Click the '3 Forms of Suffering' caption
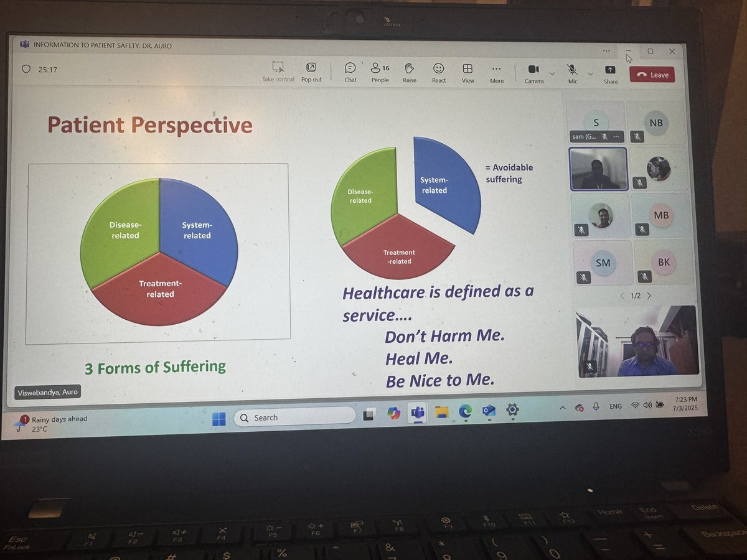Viewport: 747px width, 560px height. click(155, 367)
